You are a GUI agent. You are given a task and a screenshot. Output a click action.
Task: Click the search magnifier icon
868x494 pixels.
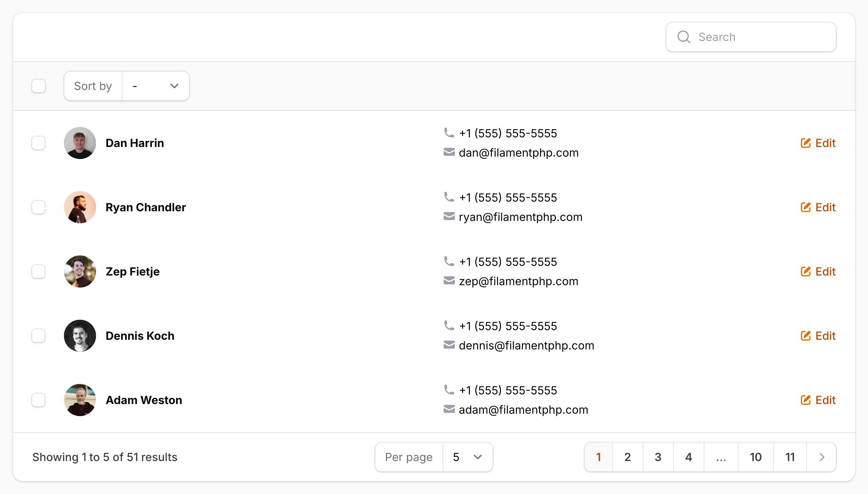pos(684,37)
